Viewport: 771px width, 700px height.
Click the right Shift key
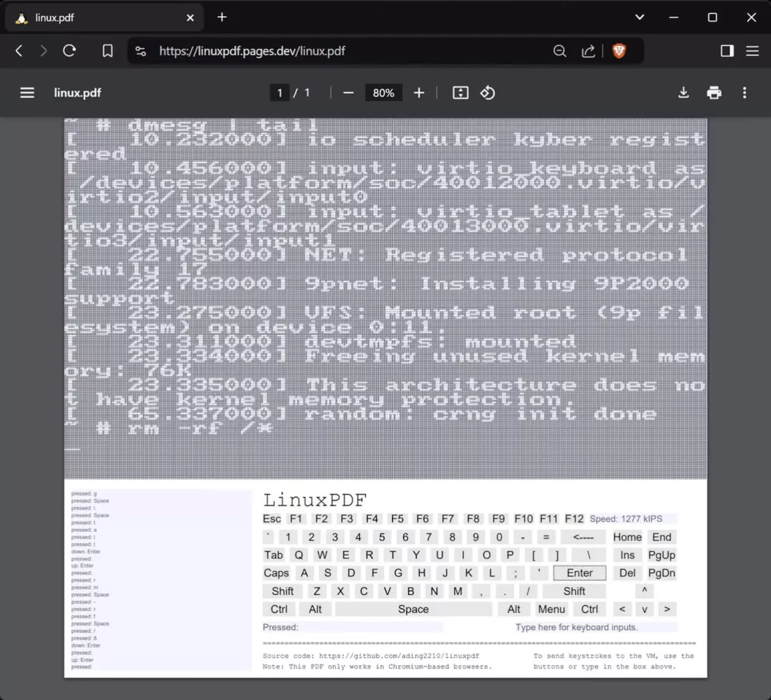point(574,591)
